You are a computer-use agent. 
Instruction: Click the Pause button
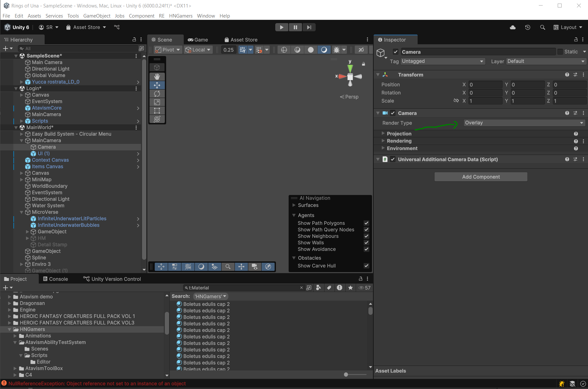295,27
